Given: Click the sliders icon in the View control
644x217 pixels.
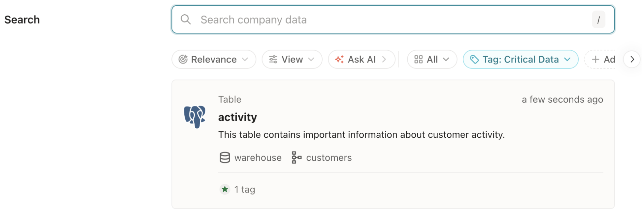Looking at the screenshot, I should [x=273, y=59].
